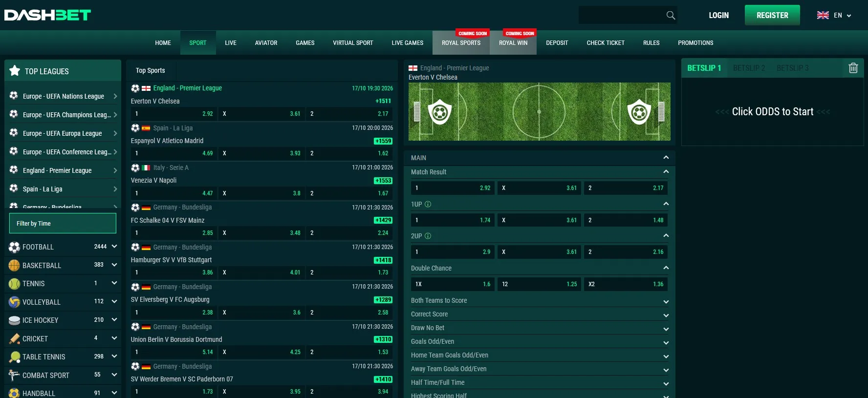Screen dimensions: 868x398
Task: Click ball icon beside UEFA Europa League
Action: pyautogui.click(x=14, y=133)
